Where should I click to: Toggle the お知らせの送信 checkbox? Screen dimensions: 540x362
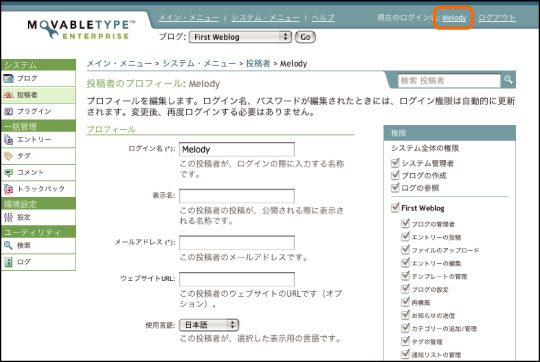405,315
